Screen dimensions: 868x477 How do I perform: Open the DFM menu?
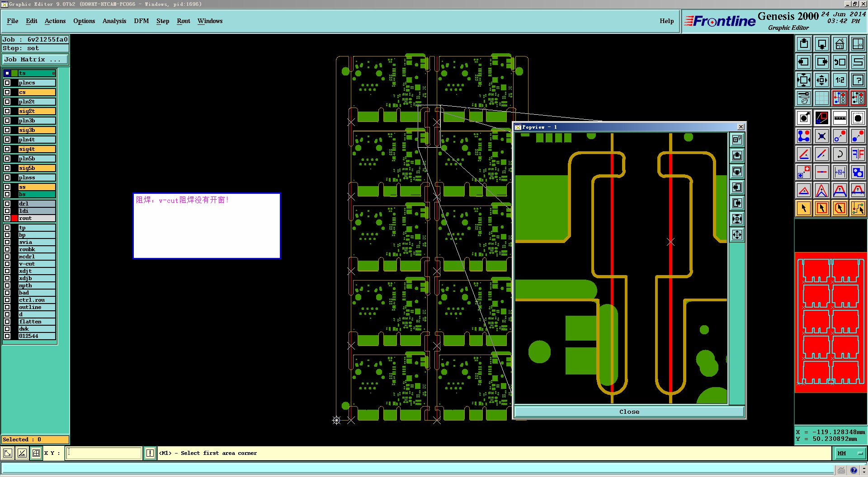141,21
